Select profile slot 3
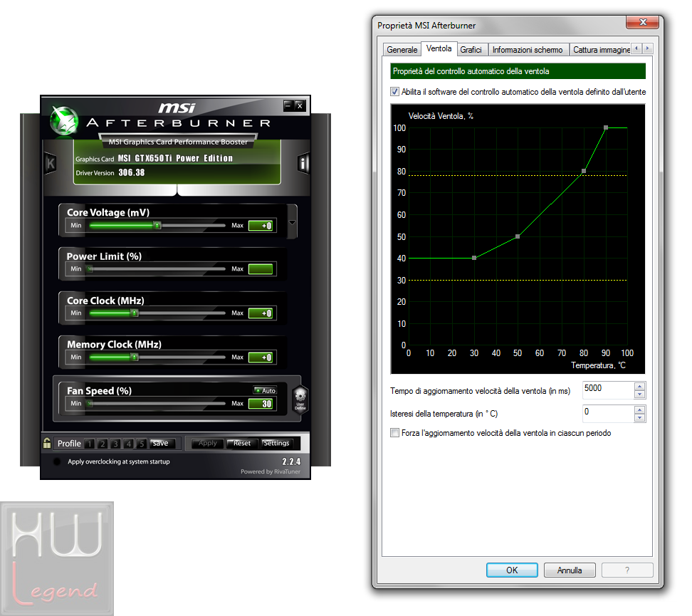The height and width of the screenshot is (616, 692). [x=115, y=444]
